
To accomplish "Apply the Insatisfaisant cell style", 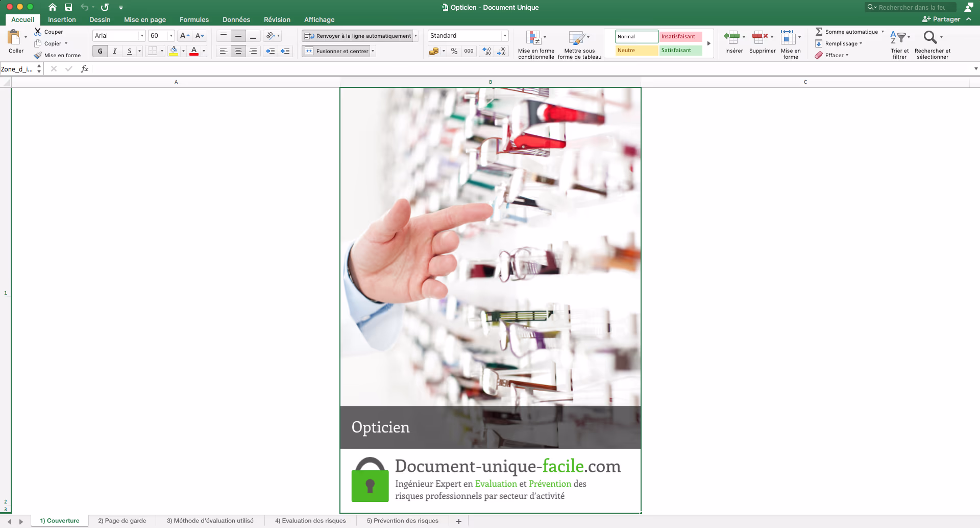I will coord(680,36).
